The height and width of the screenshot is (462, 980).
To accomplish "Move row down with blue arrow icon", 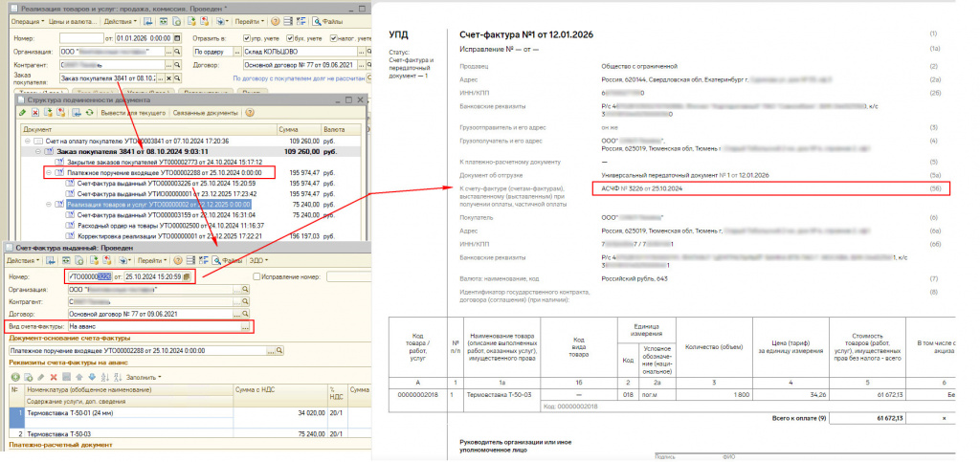I will point(91,377).
